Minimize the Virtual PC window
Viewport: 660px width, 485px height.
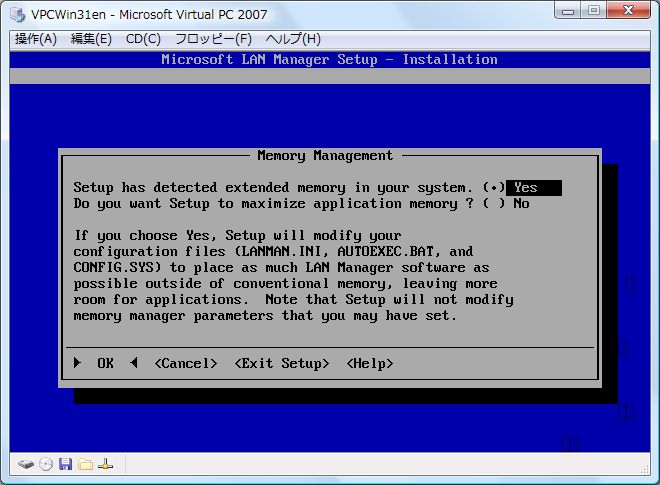pos(568,10)
